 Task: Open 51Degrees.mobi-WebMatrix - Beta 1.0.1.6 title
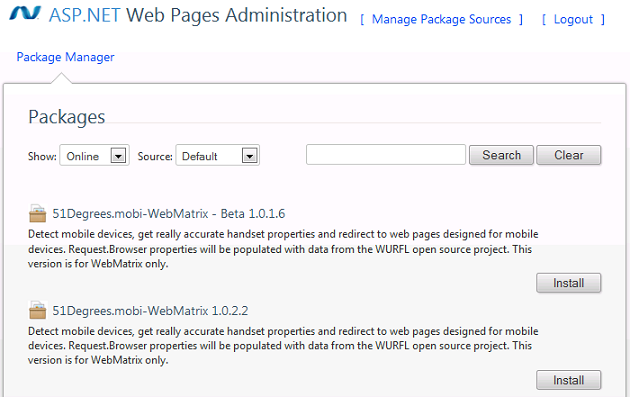point(168,213)
